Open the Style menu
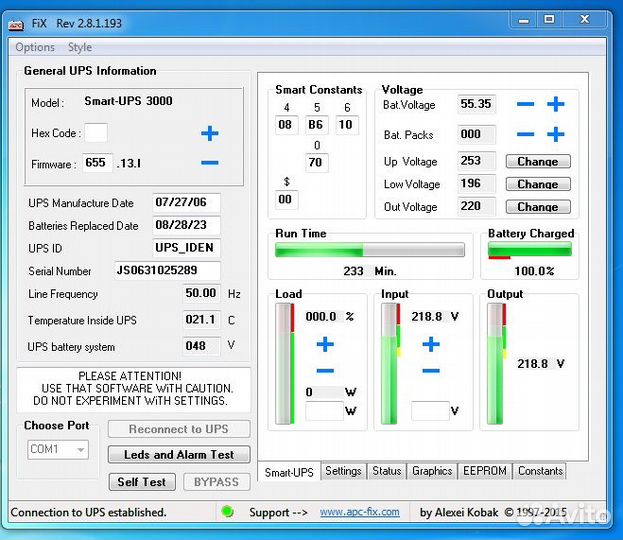 point(80,47)
